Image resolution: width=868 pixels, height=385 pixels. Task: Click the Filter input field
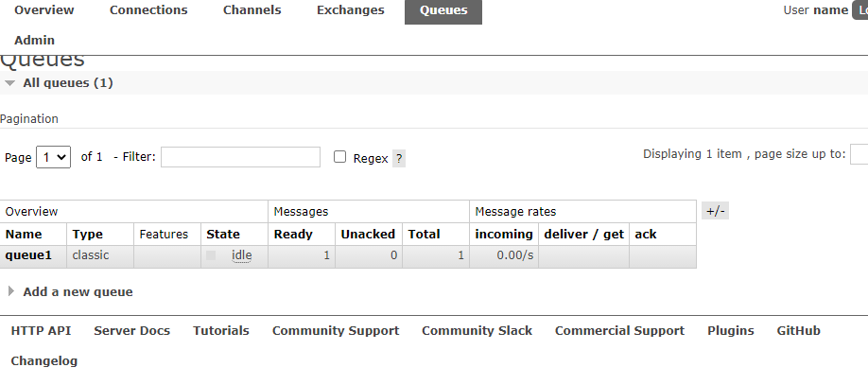click(240, 157)
